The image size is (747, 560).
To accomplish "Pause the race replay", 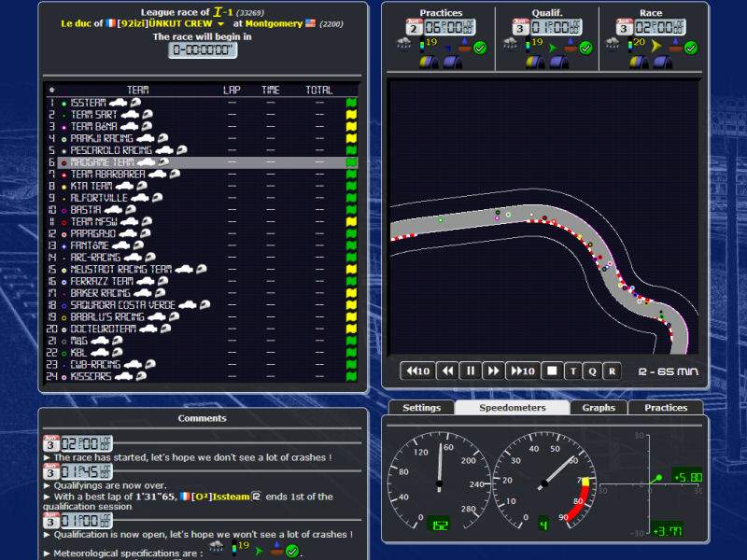I will pyautogui.click(x=471, y=371).
